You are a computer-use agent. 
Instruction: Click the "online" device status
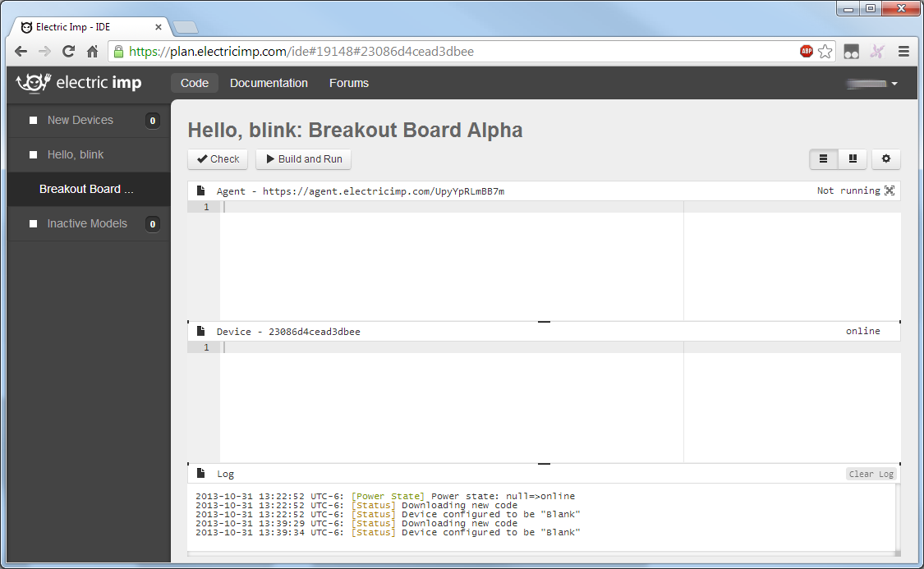(862, 331)
